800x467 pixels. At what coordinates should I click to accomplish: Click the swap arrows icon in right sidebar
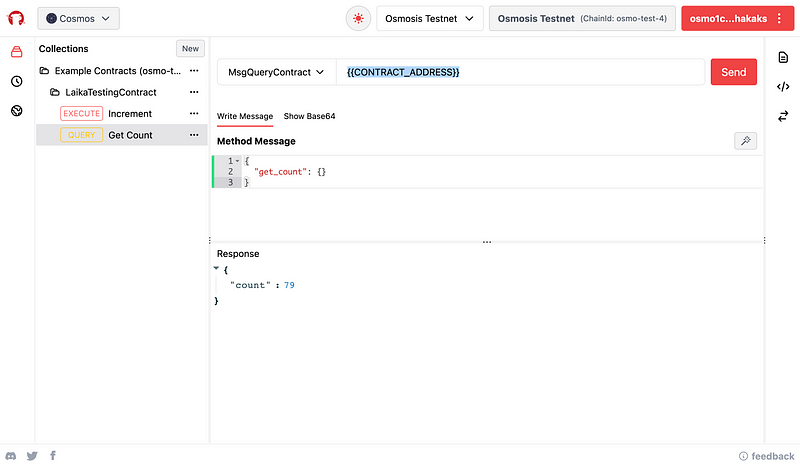point(782,116)
